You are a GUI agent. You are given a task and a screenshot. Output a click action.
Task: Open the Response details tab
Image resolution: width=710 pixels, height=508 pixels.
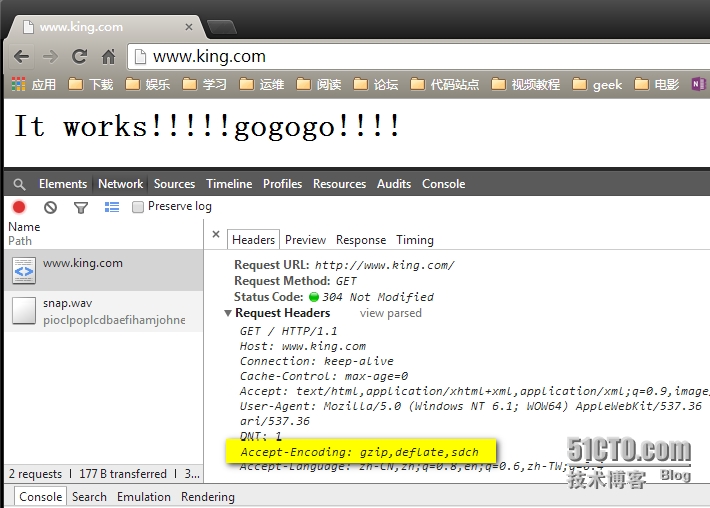361,240
